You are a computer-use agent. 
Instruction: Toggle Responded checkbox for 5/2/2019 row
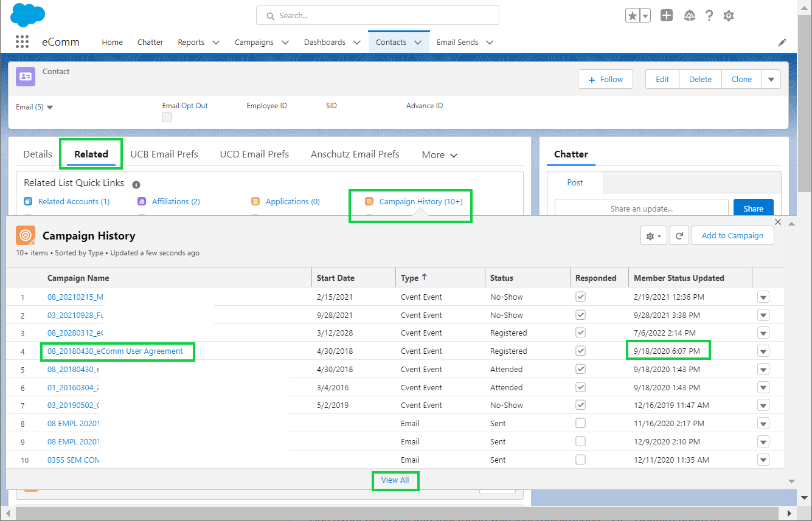(581, 405)
